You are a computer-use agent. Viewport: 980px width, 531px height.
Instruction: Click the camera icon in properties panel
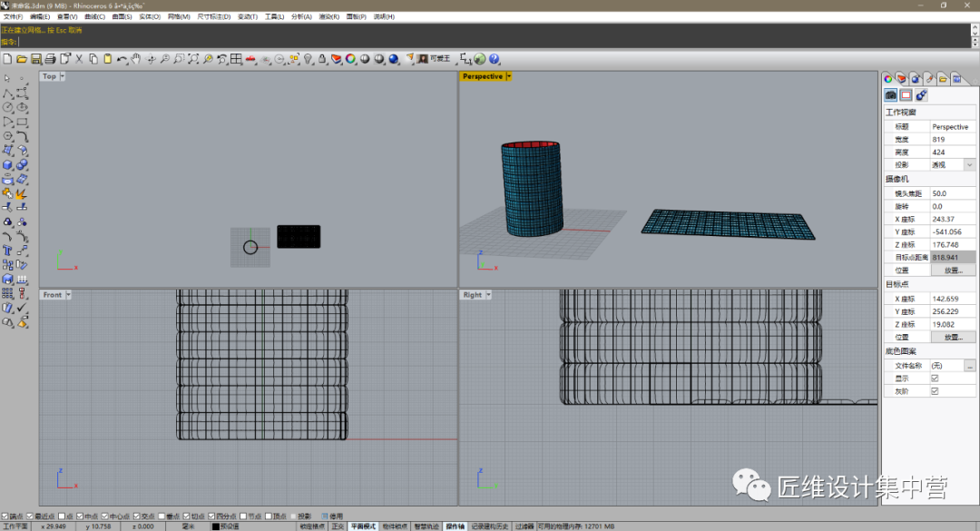(891, 95)
